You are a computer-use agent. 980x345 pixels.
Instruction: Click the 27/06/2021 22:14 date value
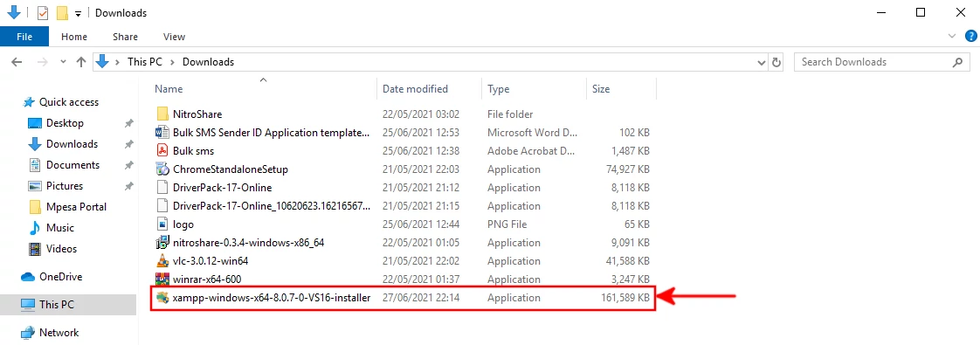point(421,298)
